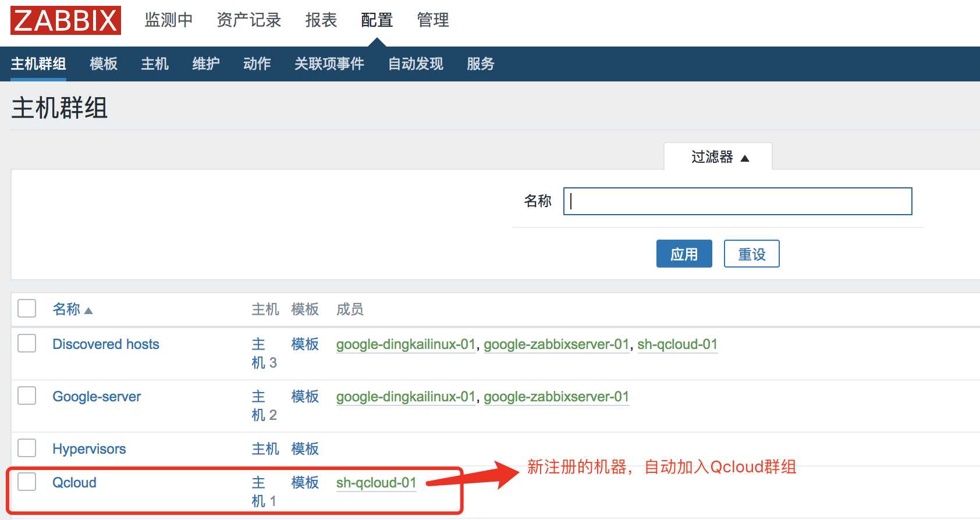
Task: Click the 主机 column header
Action: tap(265, 309)
